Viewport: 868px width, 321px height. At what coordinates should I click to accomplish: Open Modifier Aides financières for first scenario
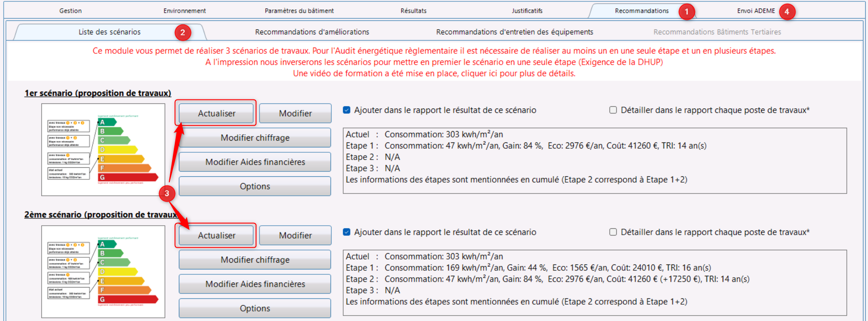click(x=255, y=162)
